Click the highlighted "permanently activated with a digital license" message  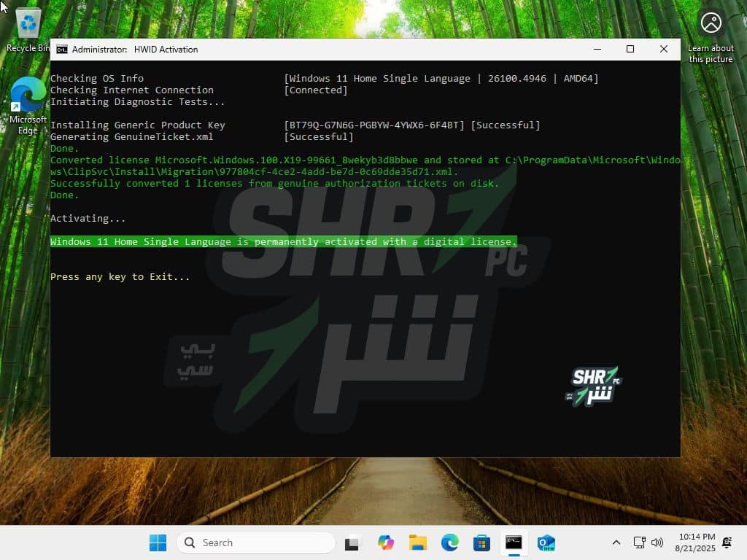284,241
